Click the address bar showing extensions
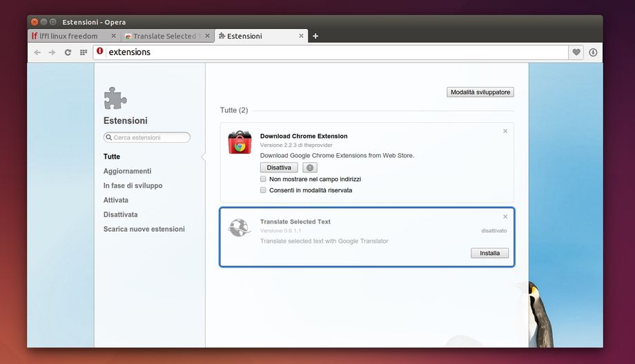 (x=331, y=52)
